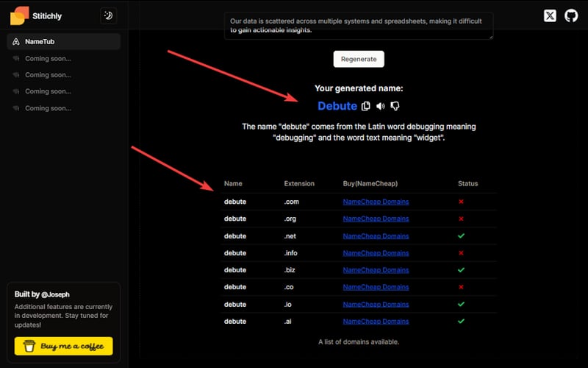Open NameCheap Domains link for .io
The width and height of the screenshot is (588, 368).
tap(376, 304)
